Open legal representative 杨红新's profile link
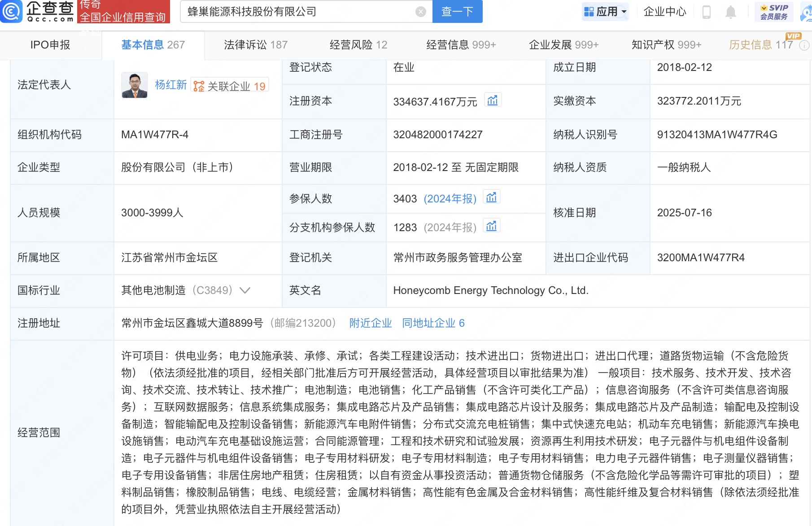 tap(170, 85)
